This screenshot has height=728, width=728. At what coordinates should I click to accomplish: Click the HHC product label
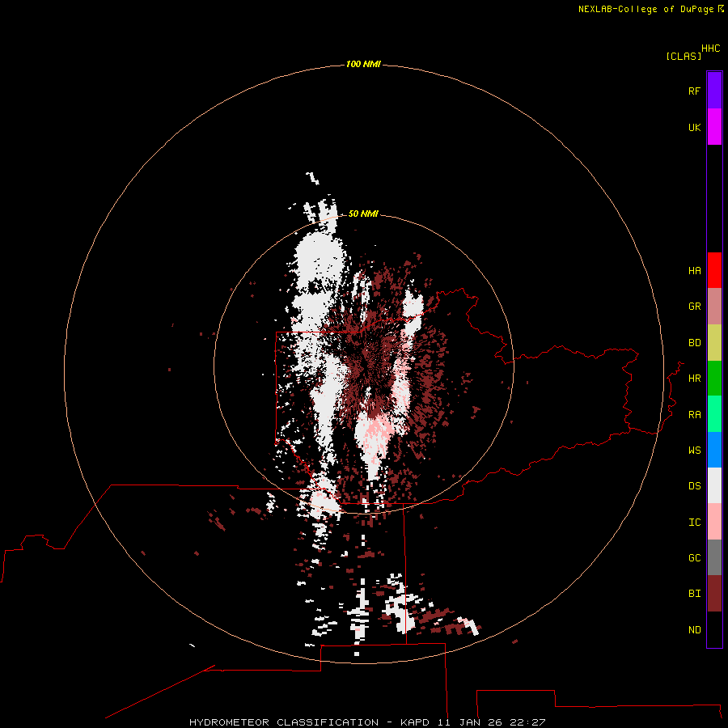click(x=710, y=48)
